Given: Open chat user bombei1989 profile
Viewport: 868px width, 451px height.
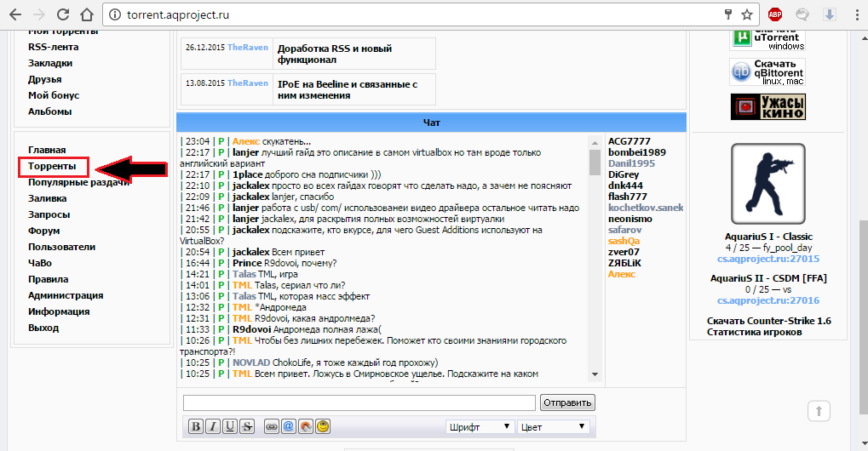Looking at the screenshot, I should pyautogui.click(x=637, y=152).
